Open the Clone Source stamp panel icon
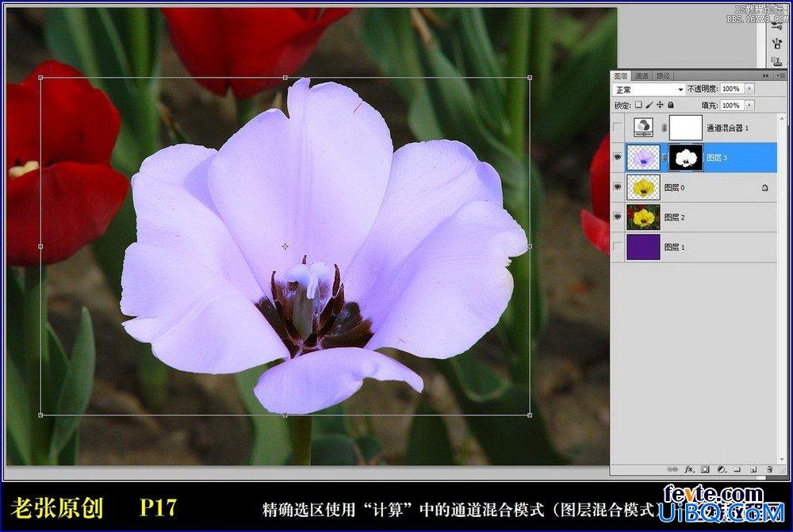 click(777, 61)
